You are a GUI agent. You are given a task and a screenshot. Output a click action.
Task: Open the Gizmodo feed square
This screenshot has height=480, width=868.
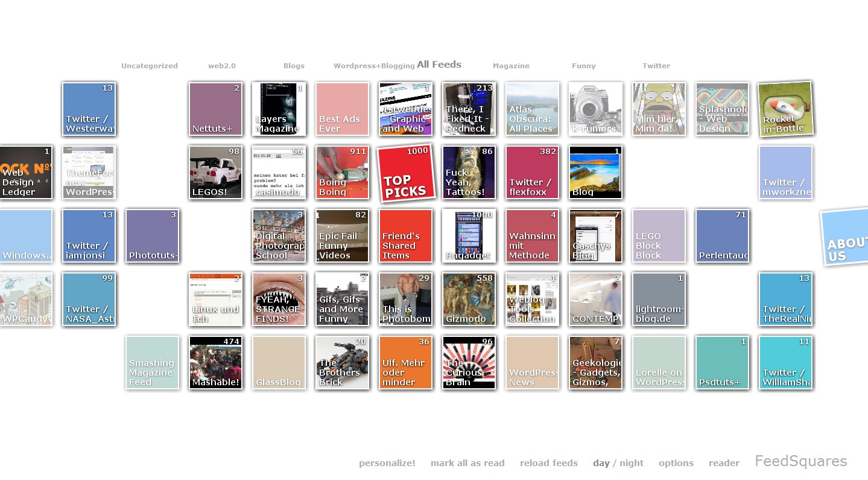469,299
